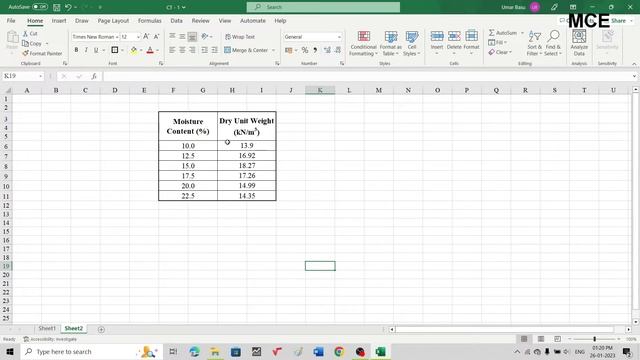
Task: Select the Format Painter
Action: pyautogui.click(x=42, y=53)
